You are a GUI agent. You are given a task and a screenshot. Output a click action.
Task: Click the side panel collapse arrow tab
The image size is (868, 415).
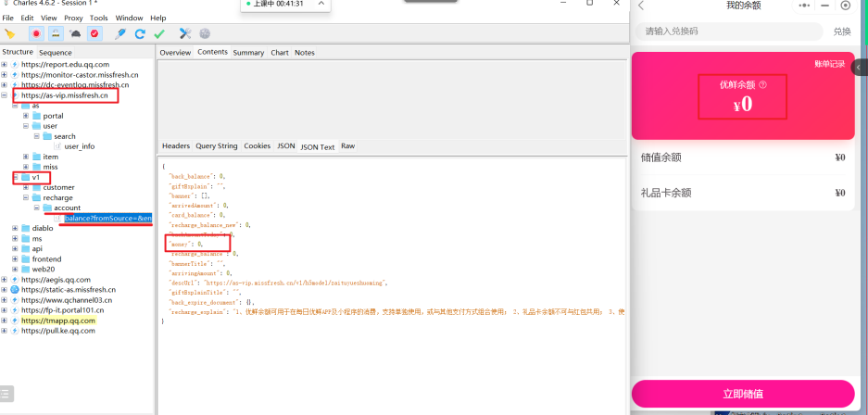pos(860,67)
